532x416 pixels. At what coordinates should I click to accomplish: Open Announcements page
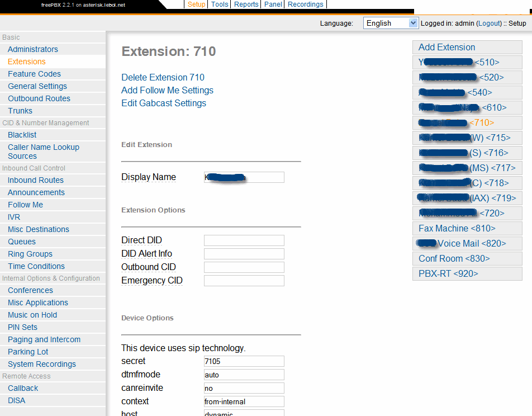point(36,192)
